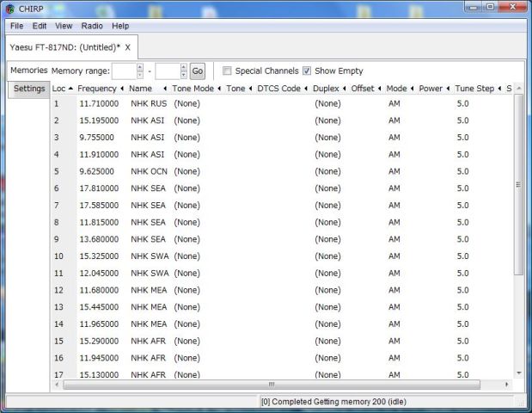The width and height of the screenshot is (532, 413).
Task: Click the arrow beside DTCS Code header
Action: click(306, 89)
